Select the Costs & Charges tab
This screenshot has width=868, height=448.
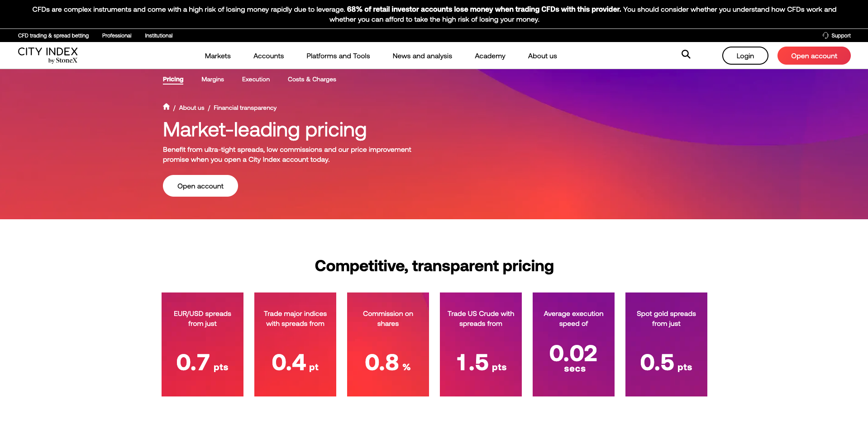click(312, 79)
